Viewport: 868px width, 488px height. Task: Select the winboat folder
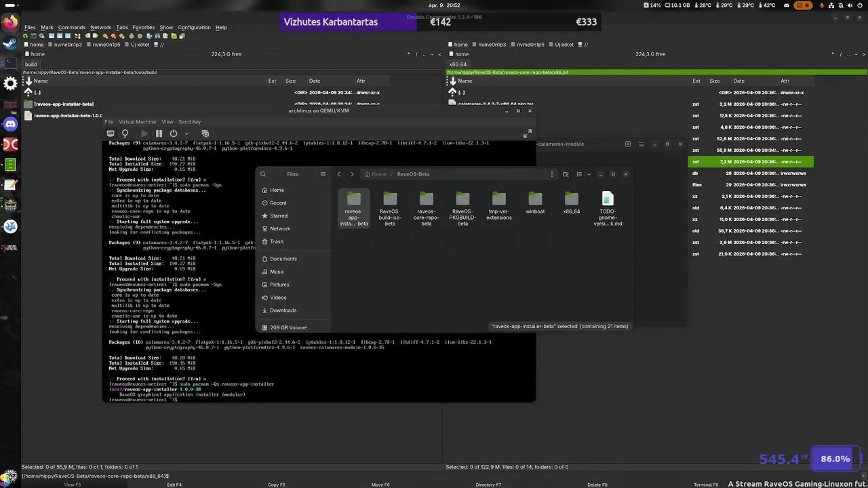[535, 203]
